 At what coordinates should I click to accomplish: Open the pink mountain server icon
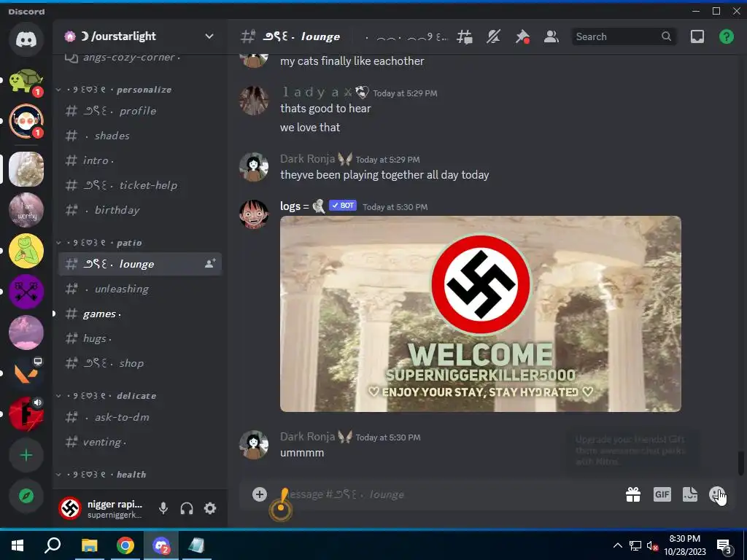pos(26,332)
